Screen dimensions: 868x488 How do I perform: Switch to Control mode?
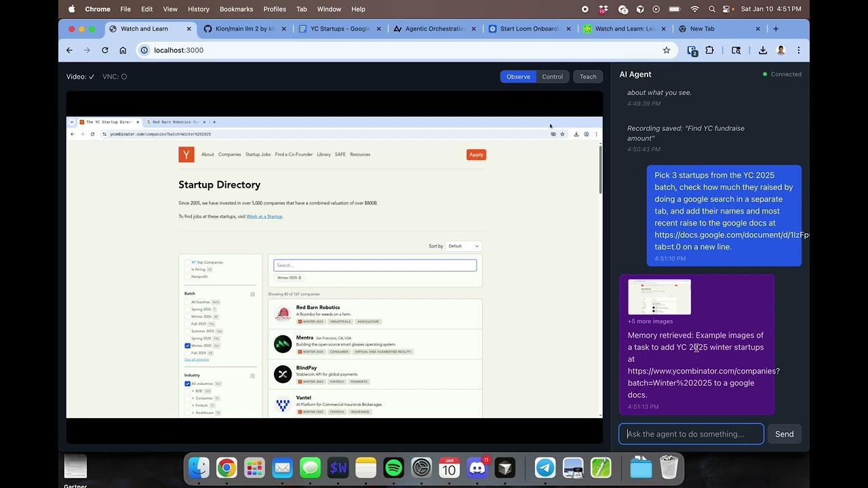552,77
